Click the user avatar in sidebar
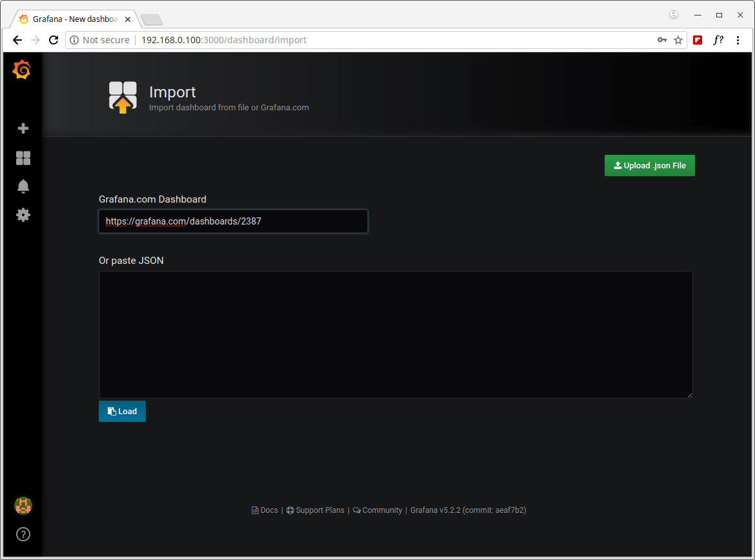Image resolution: width=755 pixels, height=560 pixels. tap(23, 506)
